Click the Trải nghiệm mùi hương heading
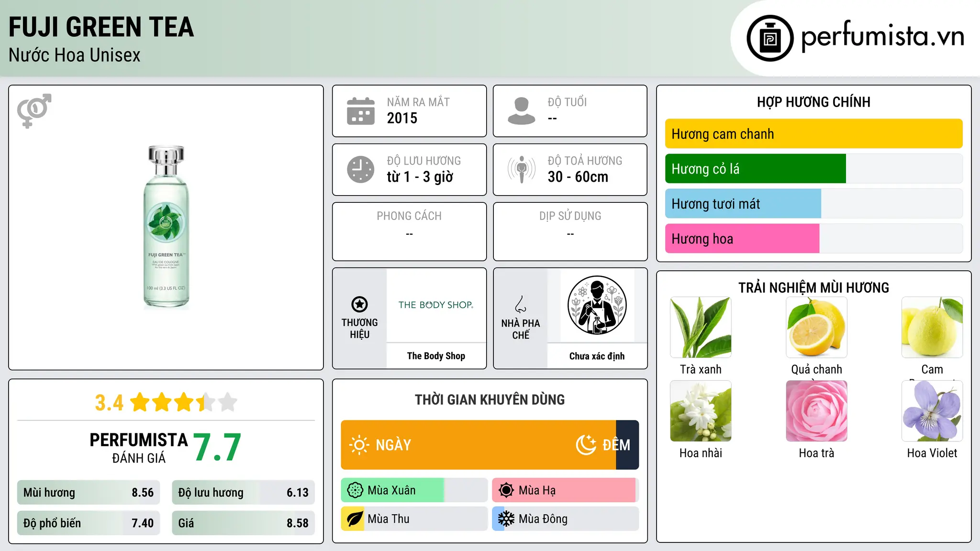Image resolution: width=980 pixels, height=551 pixels. (813, 287)
